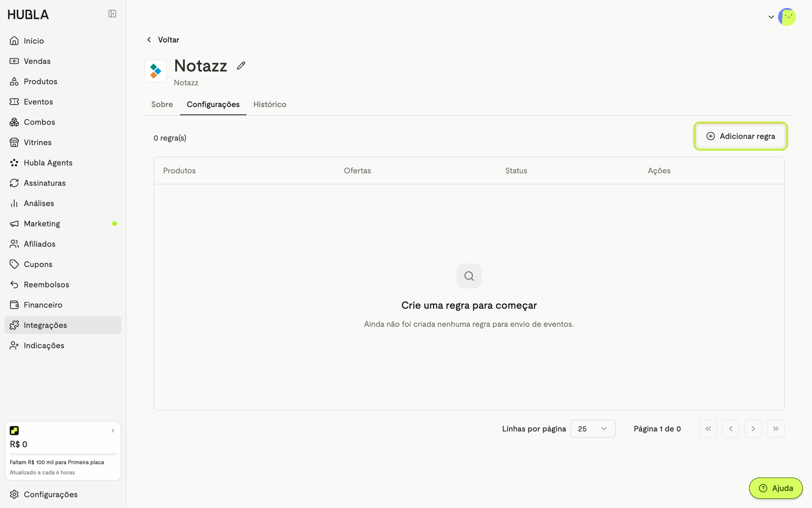Click the user avatar at top right
812x508 pixels.
tap(787, 17)
